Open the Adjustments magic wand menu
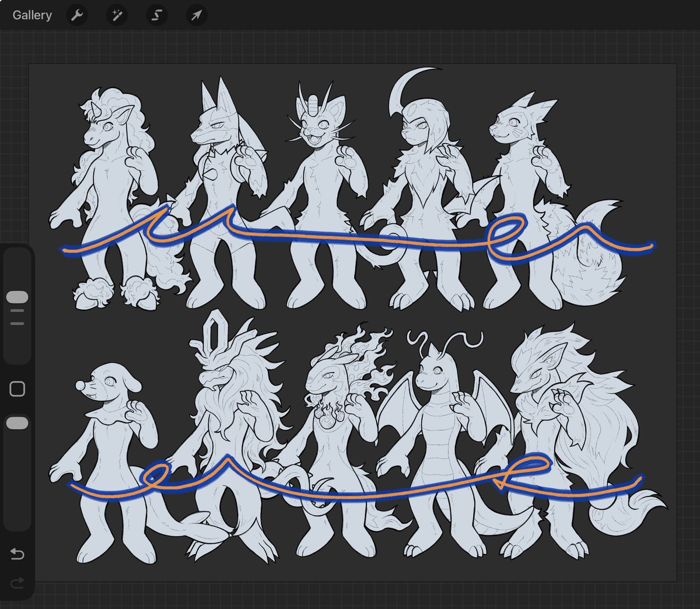Viewport: 700px width, 609px height. (117, 15)
